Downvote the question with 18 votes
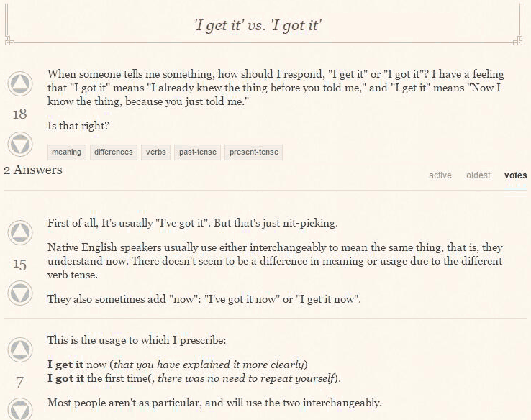The image size is (531, 420). click(20, 145)
